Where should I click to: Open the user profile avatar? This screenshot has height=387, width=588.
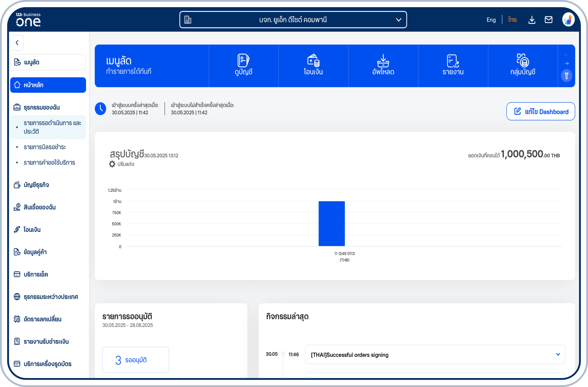click(568, 20)
